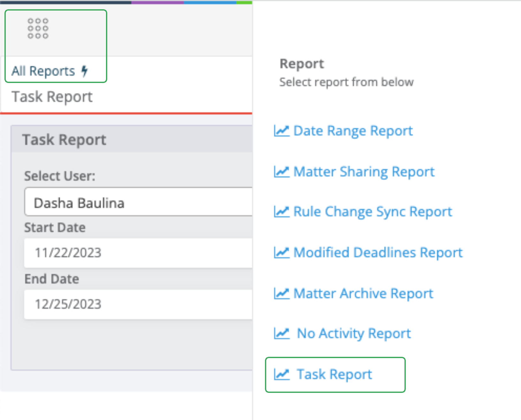Click the Task Report panel header
Viewport: 521px width, 420px height.
[x=132, y=139]
